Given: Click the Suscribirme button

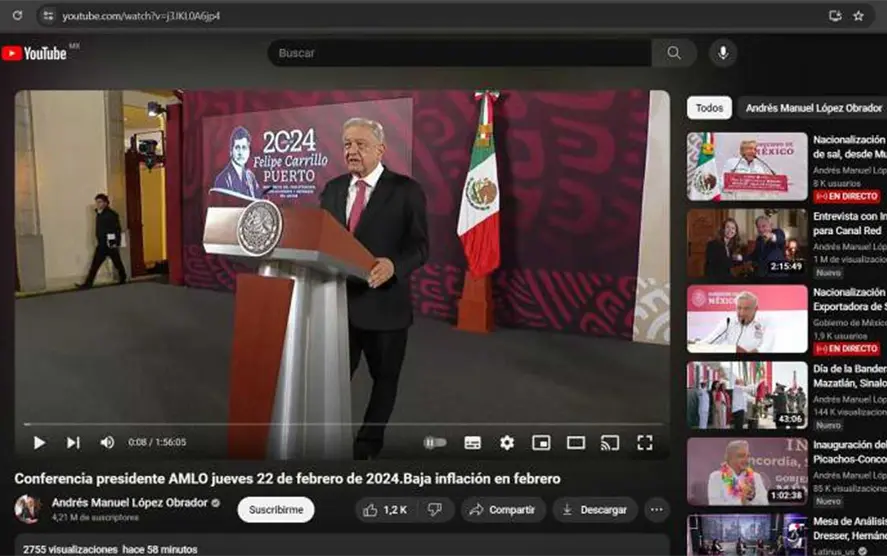Looking at the screenshot, I should click(x=276, y=510).
